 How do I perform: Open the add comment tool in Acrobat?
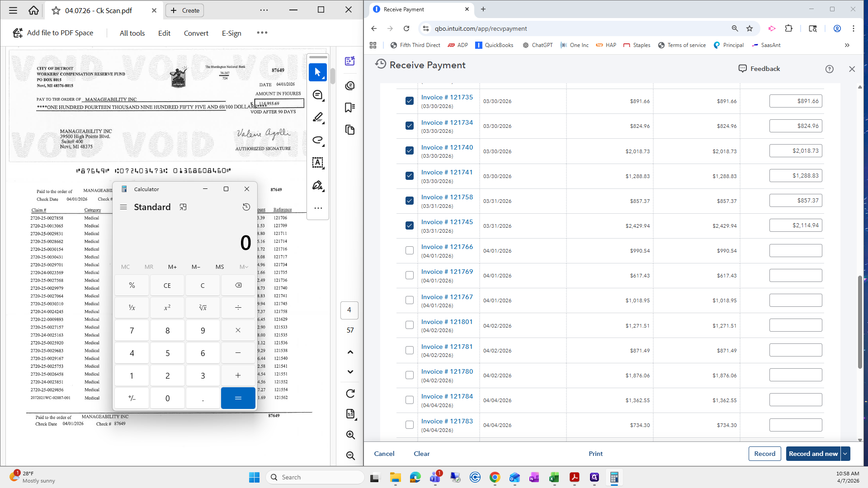318,95
